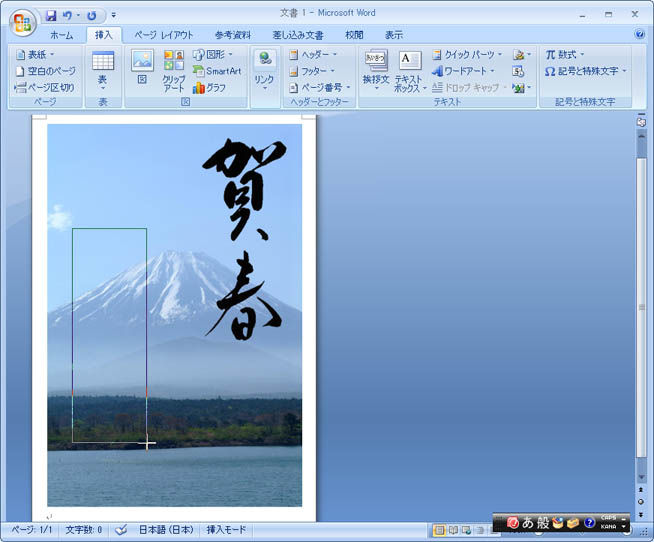This screenshot has height=542, width=654.
Task: Insert a SmartArt graphic
Action: pos(217,71)
